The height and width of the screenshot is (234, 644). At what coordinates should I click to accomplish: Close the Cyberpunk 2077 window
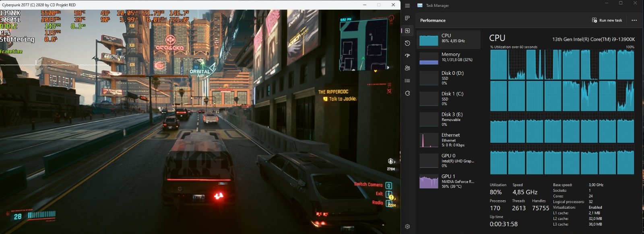(x=393, y=5)
